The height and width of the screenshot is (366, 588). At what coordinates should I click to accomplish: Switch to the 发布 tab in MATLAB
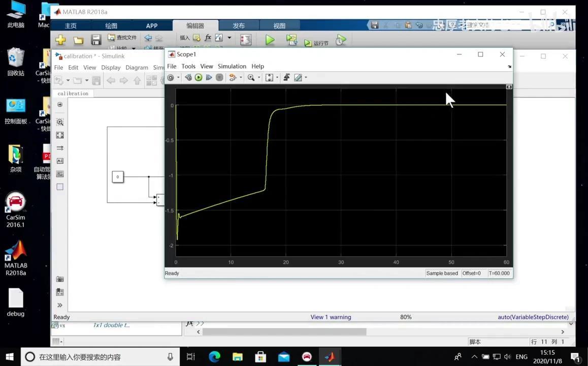coord(239,25)
